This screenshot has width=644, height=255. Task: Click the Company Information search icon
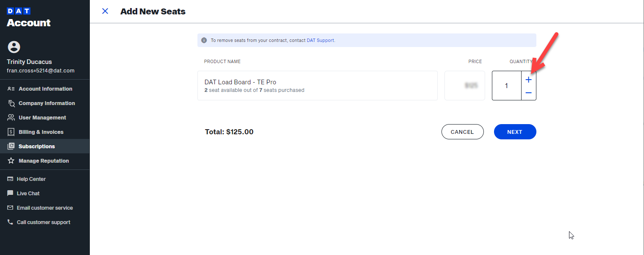coord(11,103)
